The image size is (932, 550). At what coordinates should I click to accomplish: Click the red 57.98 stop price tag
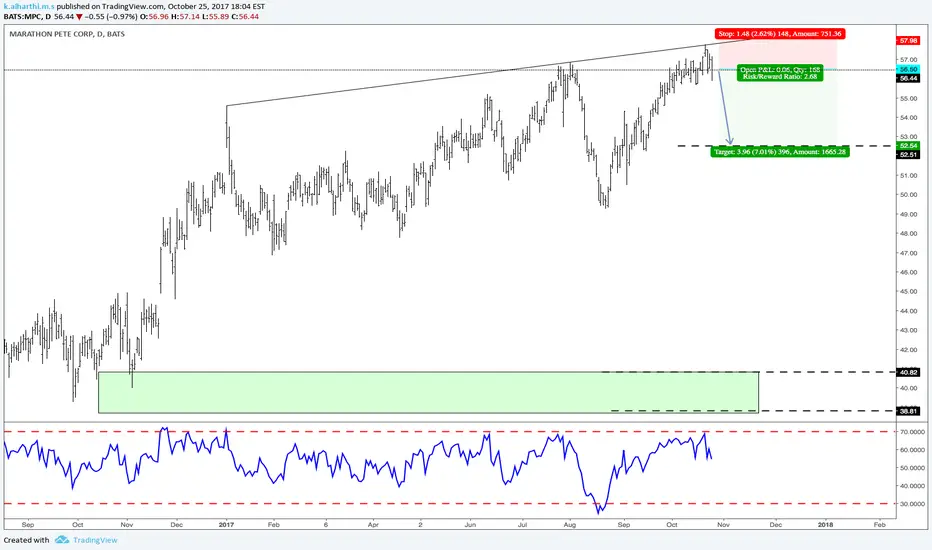(x=909, y=40)
